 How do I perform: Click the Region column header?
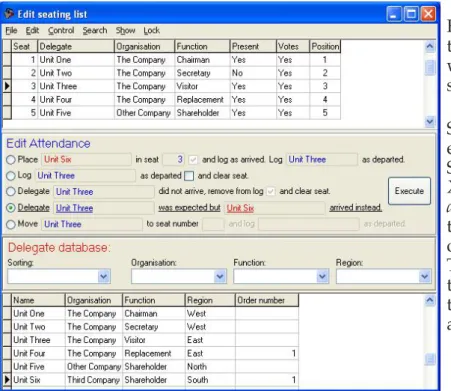click(210, 300)
